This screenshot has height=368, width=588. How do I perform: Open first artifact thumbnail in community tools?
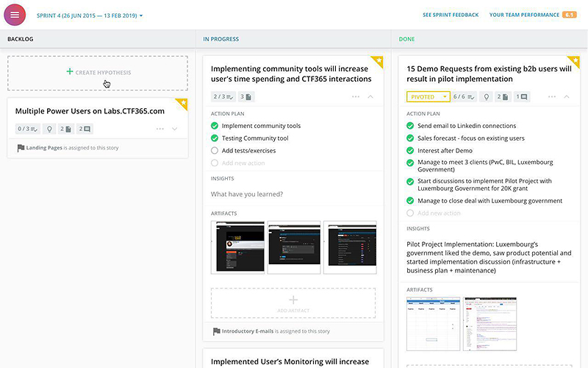point(237,247)
